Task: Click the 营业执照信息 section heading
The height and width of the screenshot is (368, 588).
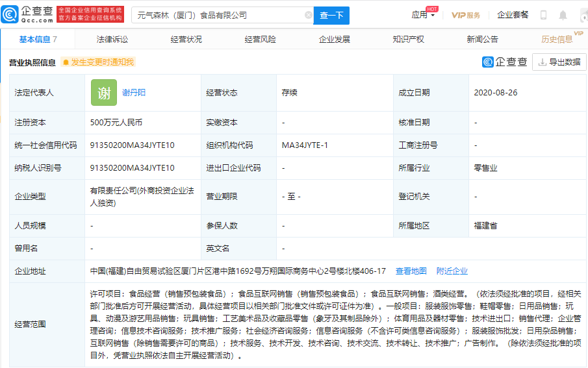Action: point(32,62)
